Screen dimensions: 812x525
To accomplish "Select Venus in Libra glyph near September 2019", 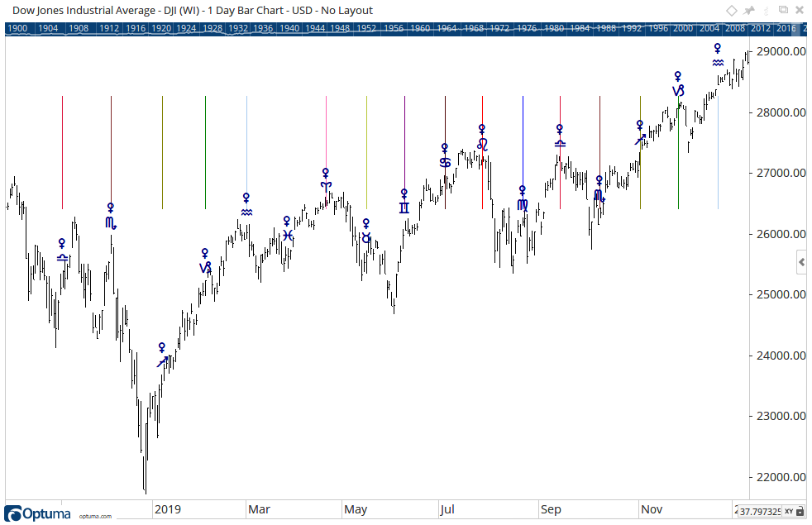I will [560, 136].
